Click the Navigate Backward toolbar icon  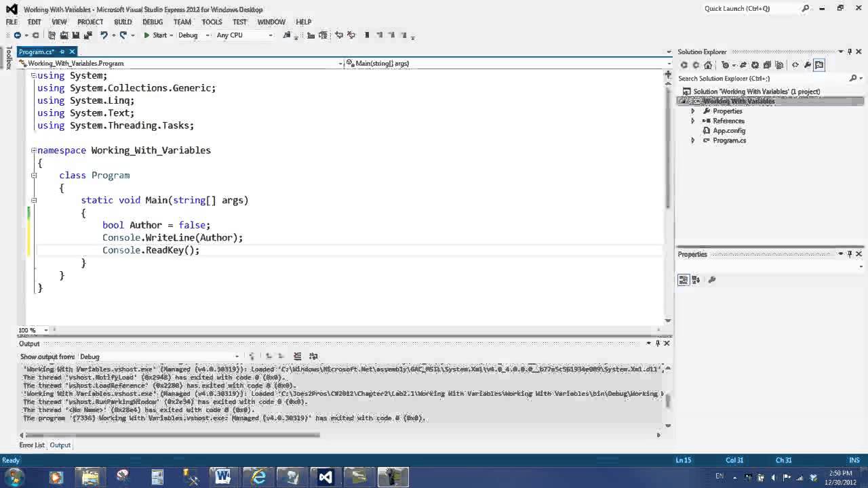(17, 35)
